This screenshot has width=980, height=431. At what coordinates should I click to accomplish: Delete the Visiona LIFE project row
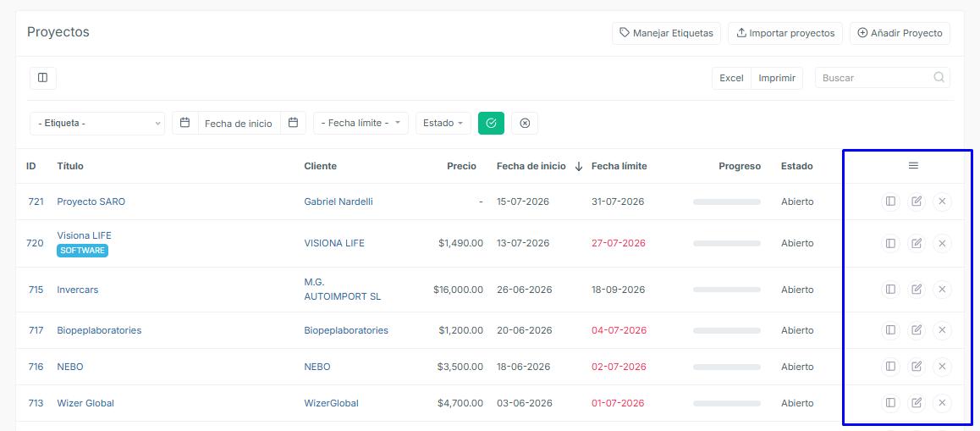942,243
